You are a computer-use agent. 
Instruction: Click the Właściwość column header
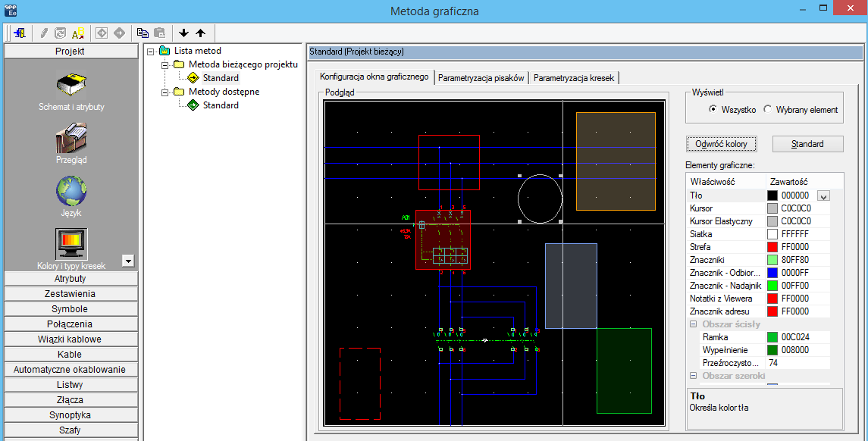click(725, 182)
